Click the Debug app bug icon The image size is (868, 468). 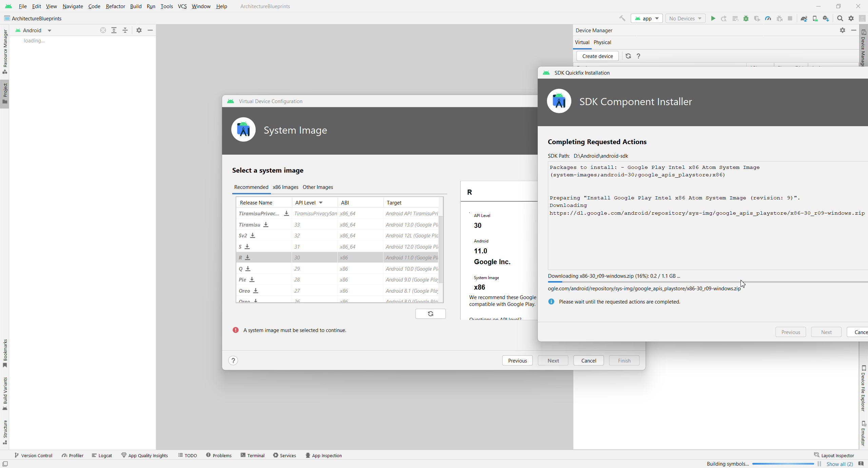tap(746, 18)
